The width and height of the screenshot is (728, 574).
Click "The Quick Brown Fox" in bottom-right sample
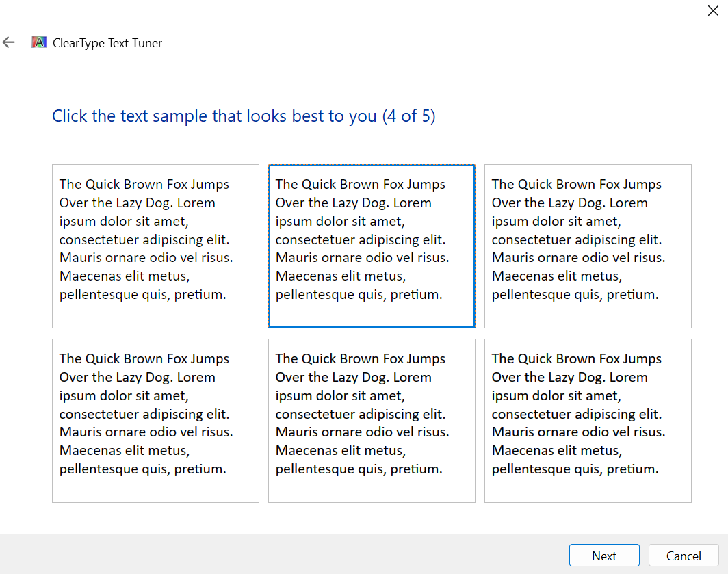(576, 358)
